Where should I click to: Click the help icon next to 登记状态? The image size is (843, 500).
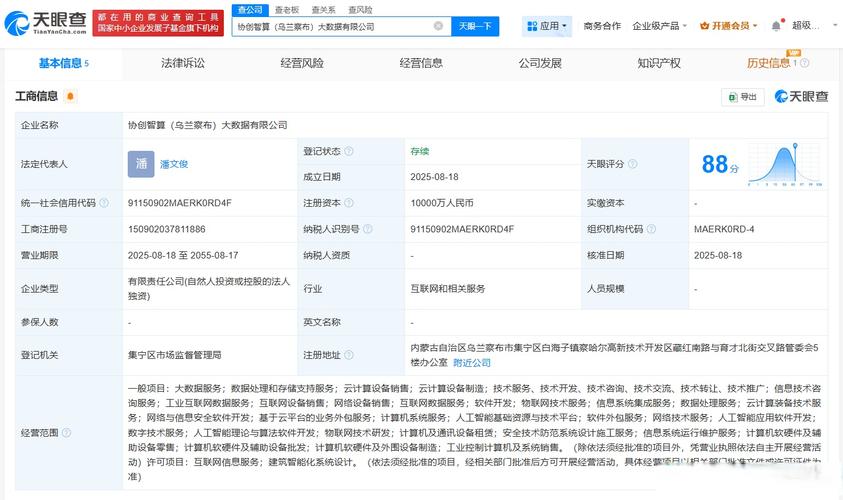(349, 152)
